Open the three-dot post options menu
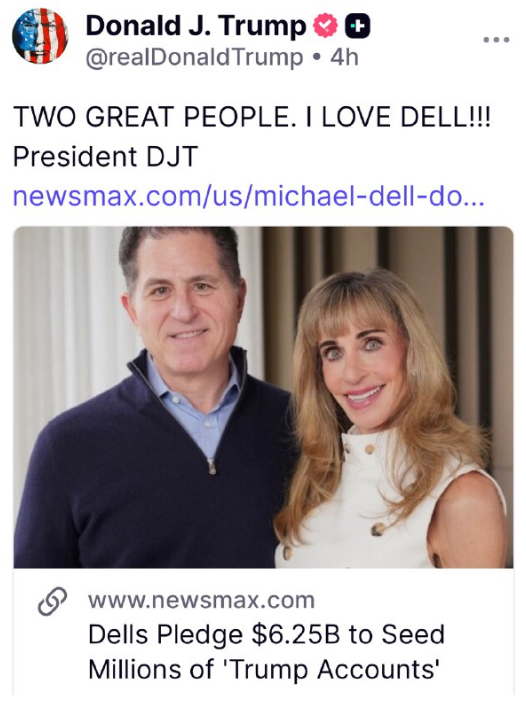This screenshot has width=526, height=701. pyautogui.click(x=496, y=40)
